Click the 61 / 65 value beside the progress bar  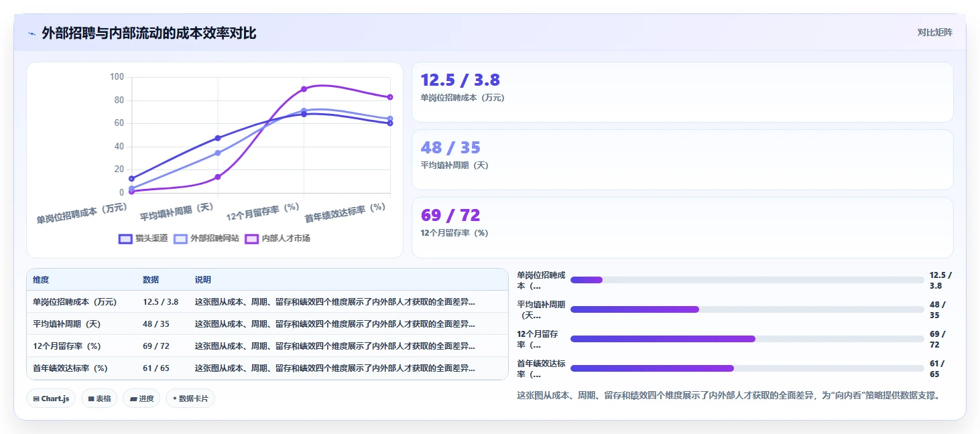(x=938, y=368)
